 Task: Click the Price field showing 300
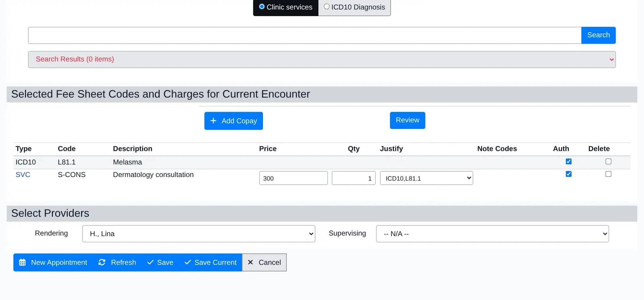tap(293, 178)
